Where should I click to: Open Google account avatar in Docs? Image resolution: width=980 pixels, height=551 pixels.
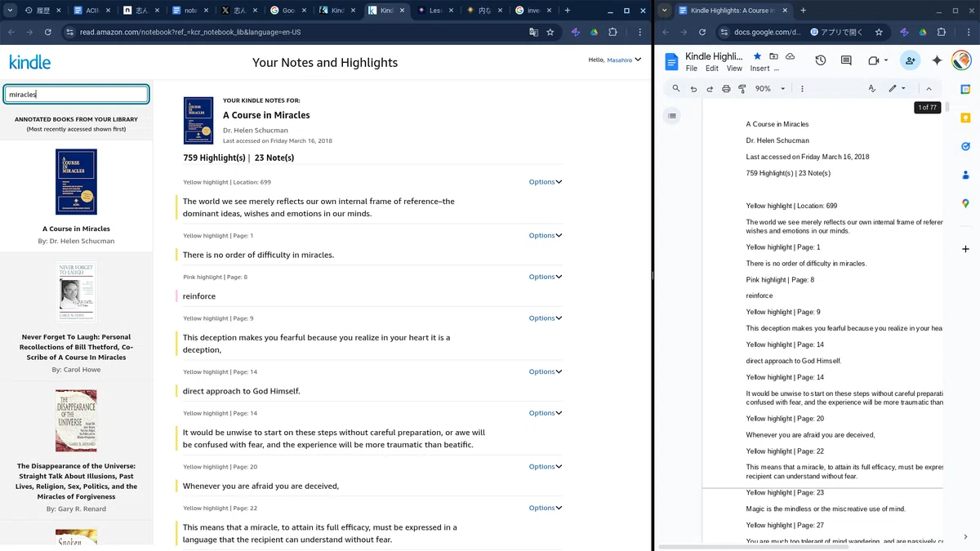coord(961,60)
